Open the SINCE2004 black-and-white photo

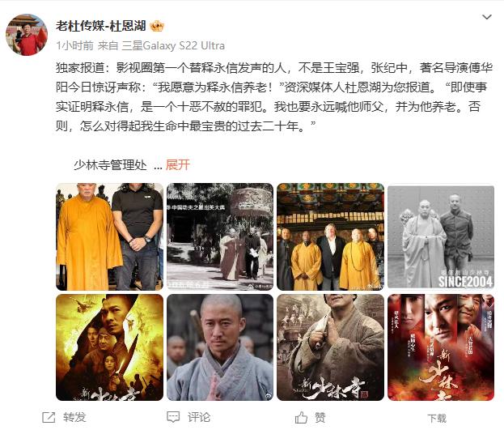441,236
